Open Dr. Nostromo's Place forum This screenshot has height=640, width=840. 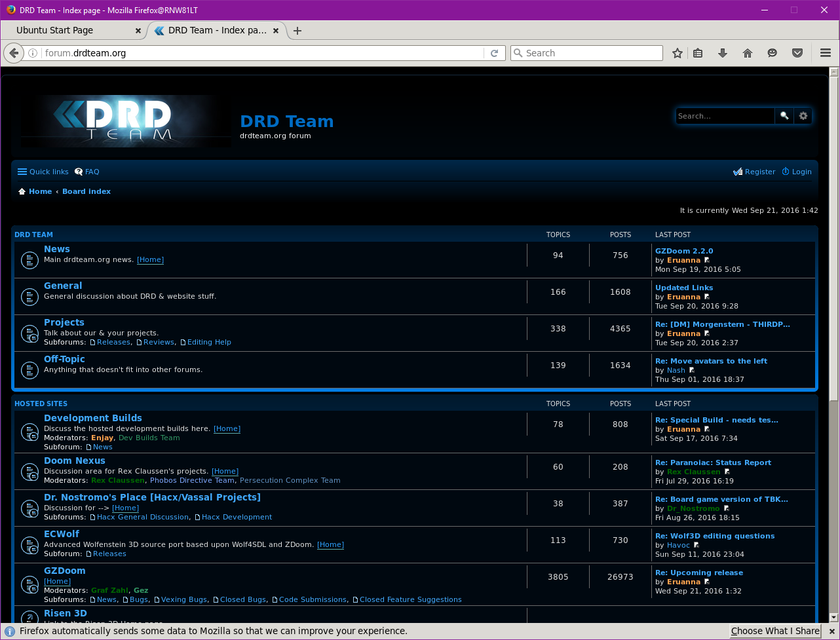(152, 497)
